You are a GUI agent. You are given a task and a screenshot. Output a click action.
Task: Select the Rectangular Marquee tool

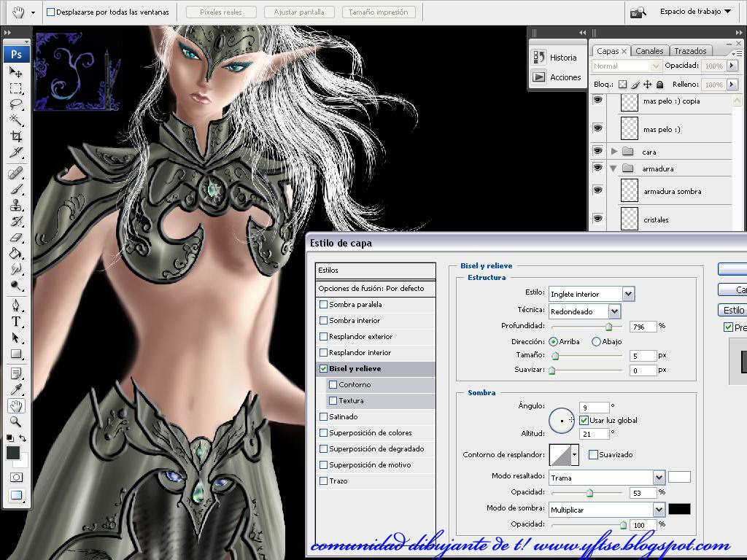point(16,88)
